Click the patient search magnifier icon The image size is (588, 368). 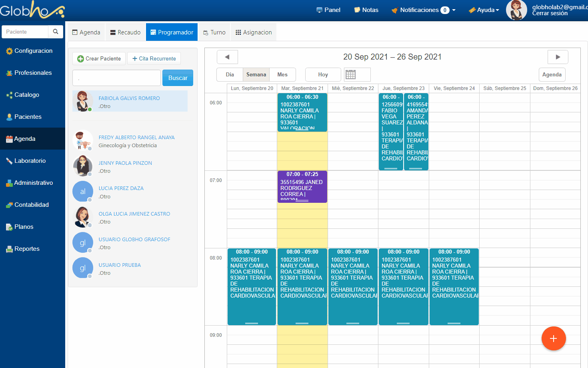click(x=56, y=32)
